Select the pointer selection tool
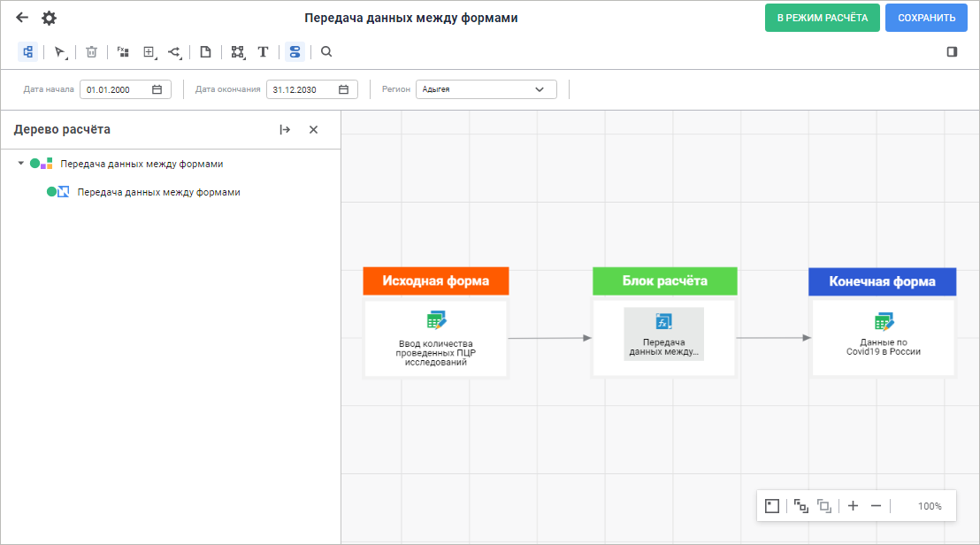 [59, 52]
